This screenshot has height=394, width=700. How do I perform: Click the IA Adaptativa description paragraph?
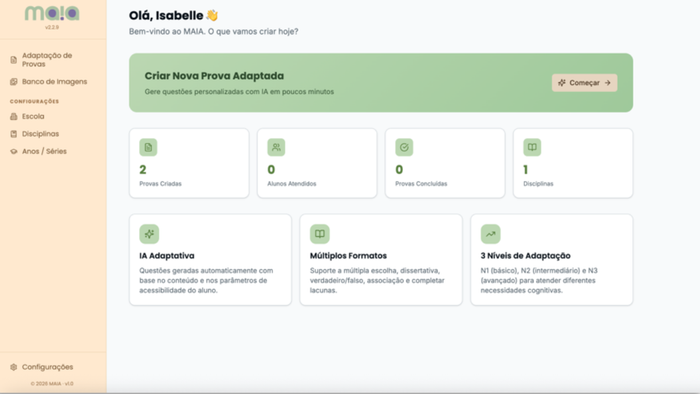point(206,281)
